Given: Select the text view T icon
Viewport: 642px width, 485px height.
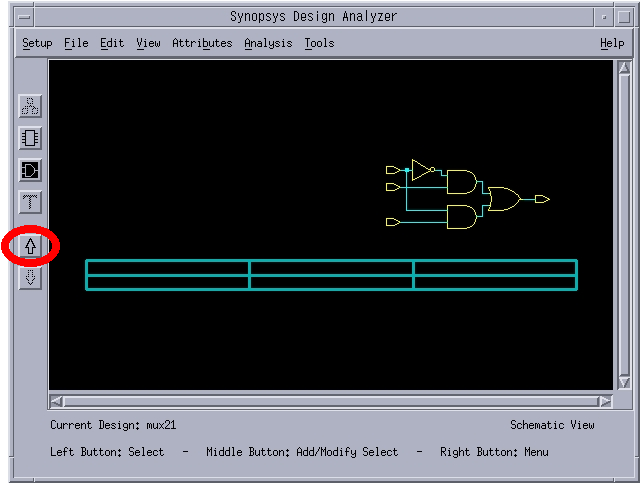Looking at the screenshot, I should [x=30, y=202].
